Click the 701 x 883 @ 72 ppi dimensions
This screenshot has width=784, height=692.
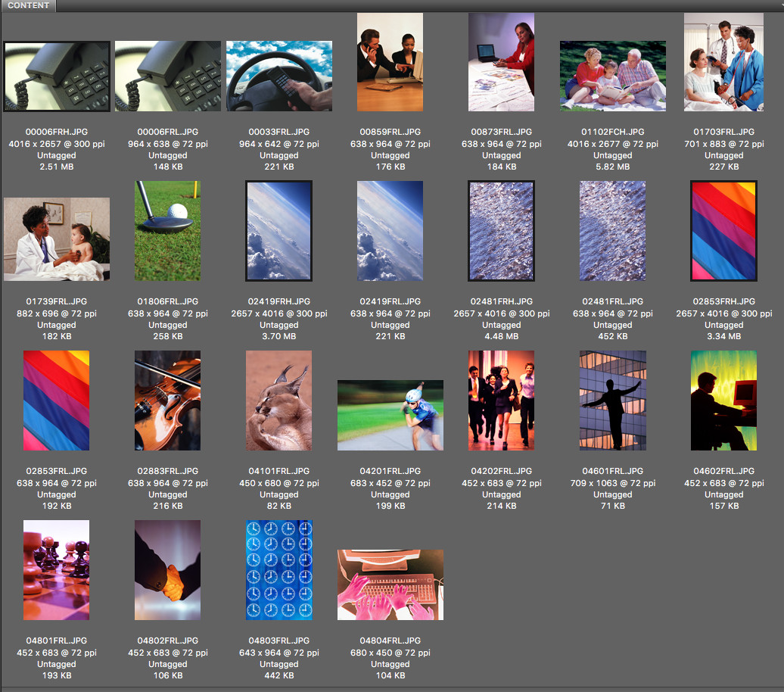tap(723, 144)
